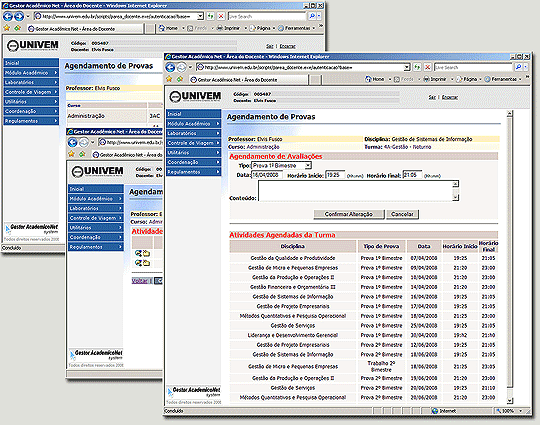Click Conteúdo text area scroll-up arrow
This screenshot has width=540, height=425.
point(455,184)
